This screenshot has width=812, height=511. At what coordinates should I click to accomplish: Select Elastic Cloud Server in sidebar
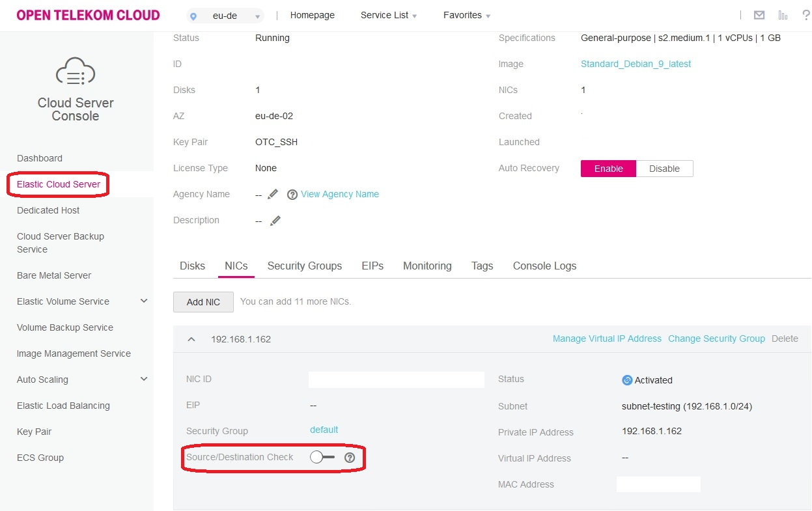pyautogui.click(x=59, y=184)
